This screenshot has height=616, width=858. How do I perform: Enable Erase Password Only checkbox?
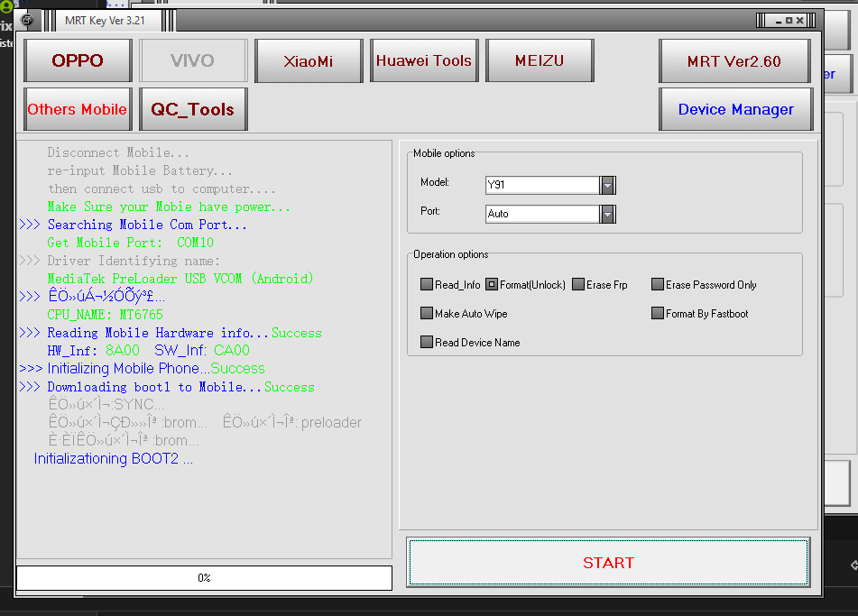(657, 284)
